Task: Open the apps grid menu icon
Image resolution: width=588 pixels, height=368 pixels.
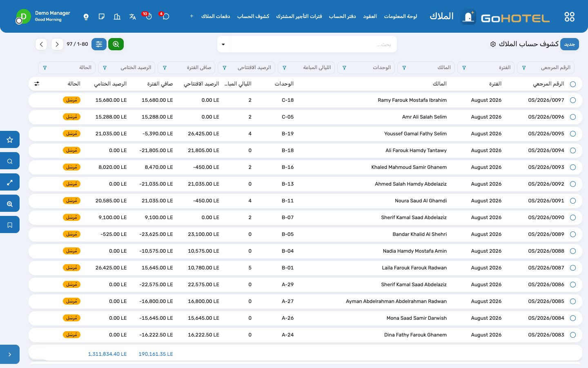Action: coord(569,17)
